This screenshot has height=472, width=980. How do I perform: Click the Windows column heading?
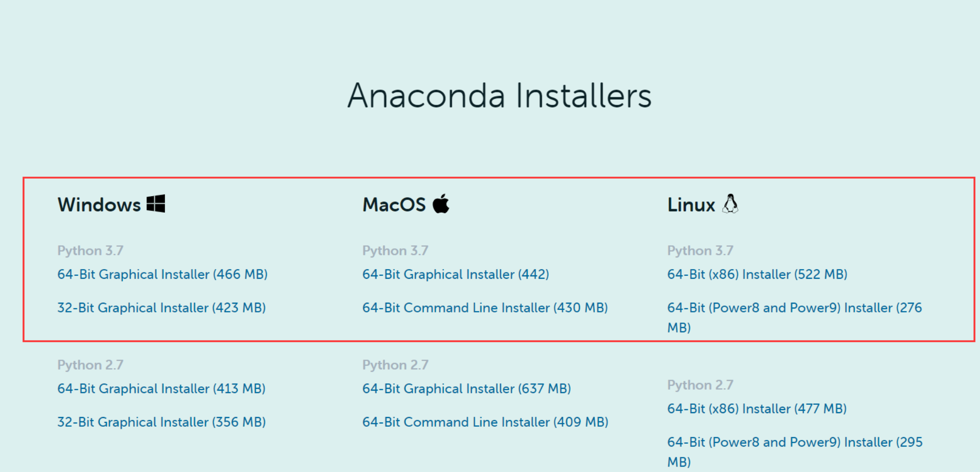click(x=99, y=205)
